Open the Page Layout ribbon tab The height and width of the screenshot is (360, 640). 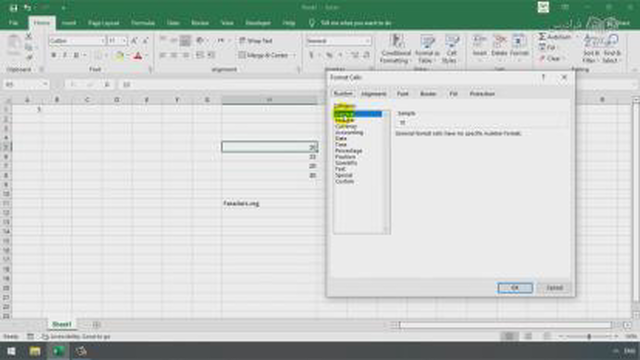[104, 23]
